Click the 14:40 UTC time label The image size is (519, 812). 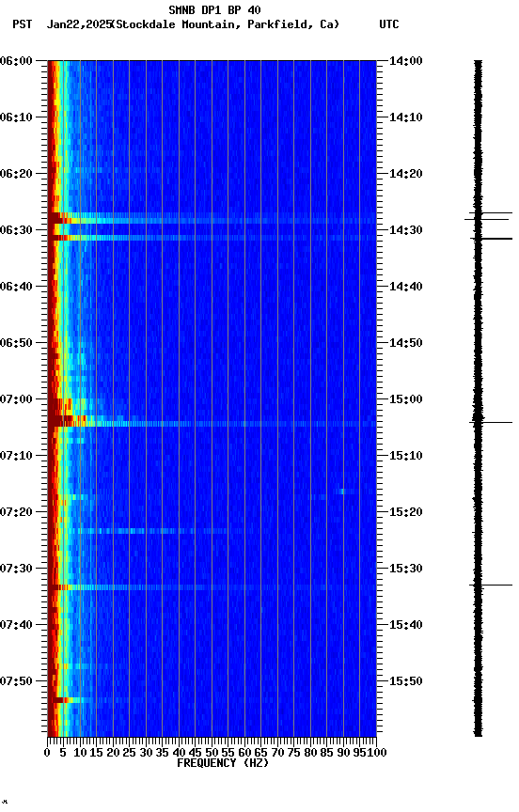pos(406,287)
